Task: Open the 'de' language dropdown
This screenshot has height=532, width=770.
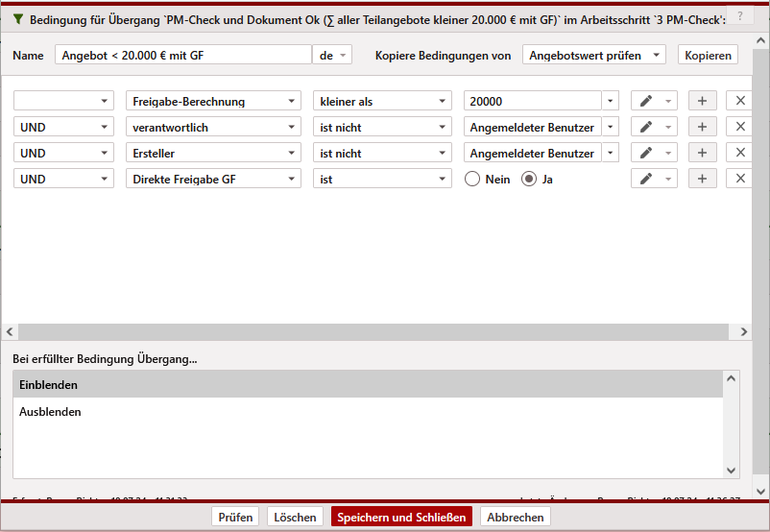Action: click(332, 55)
